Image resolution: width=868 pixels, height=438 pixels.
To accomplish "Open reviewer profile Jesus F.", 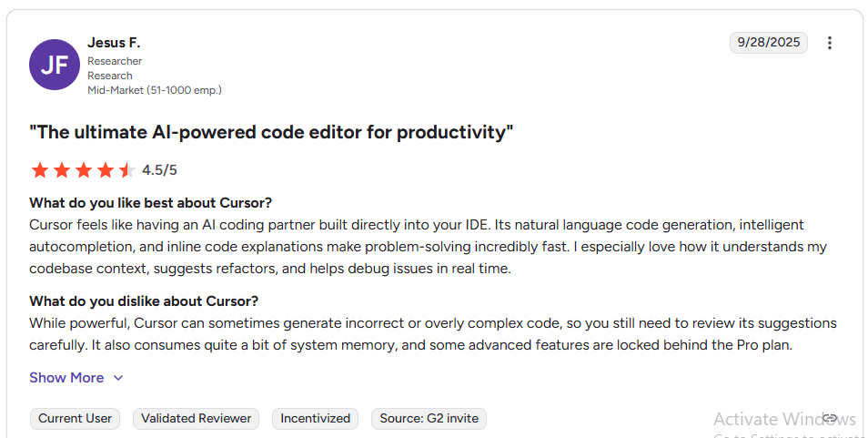I will click(114, 43).
